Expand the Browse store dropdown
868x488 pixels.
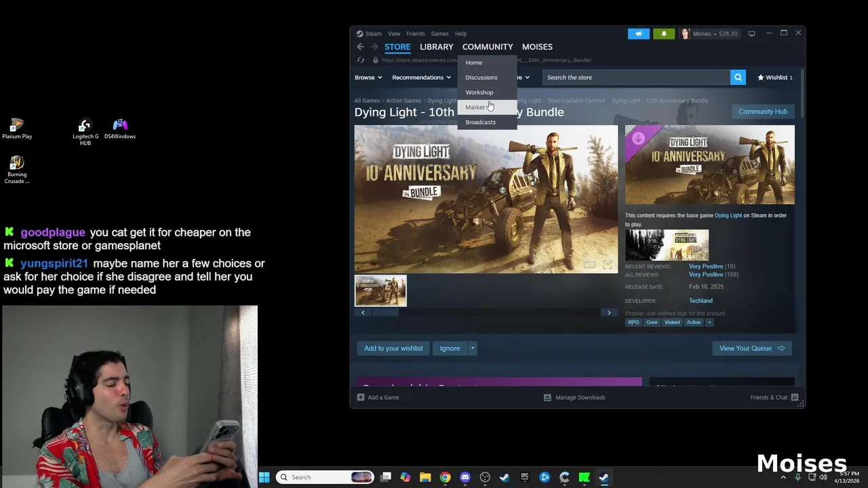(370, 77)
